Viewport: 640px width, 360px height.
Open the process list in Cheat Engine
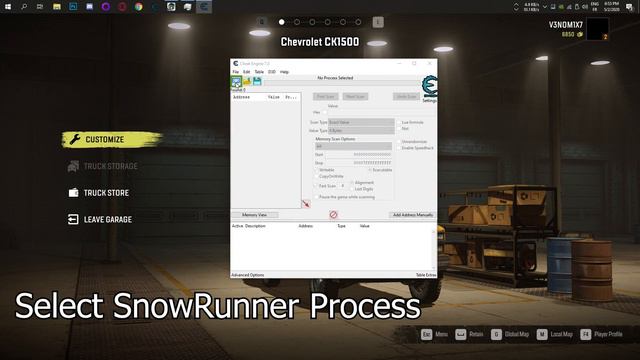(x=236, y=82)
